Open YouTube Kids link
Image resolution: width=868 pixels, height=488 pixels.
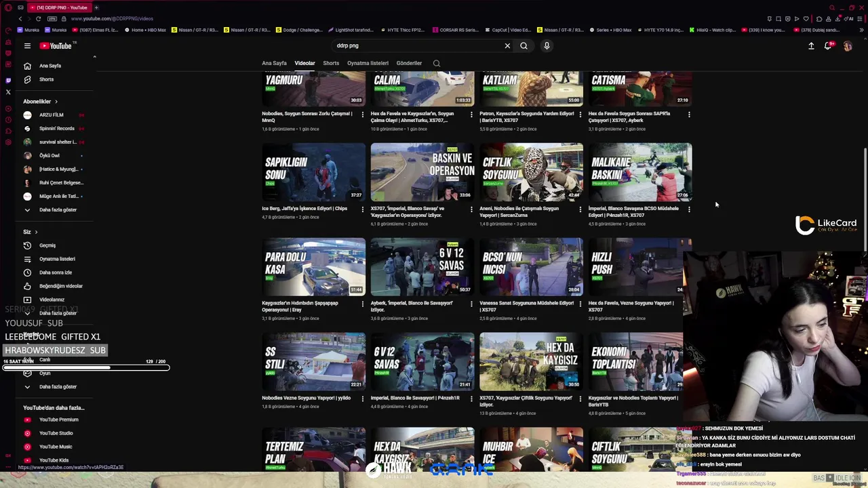pos(54,460)
